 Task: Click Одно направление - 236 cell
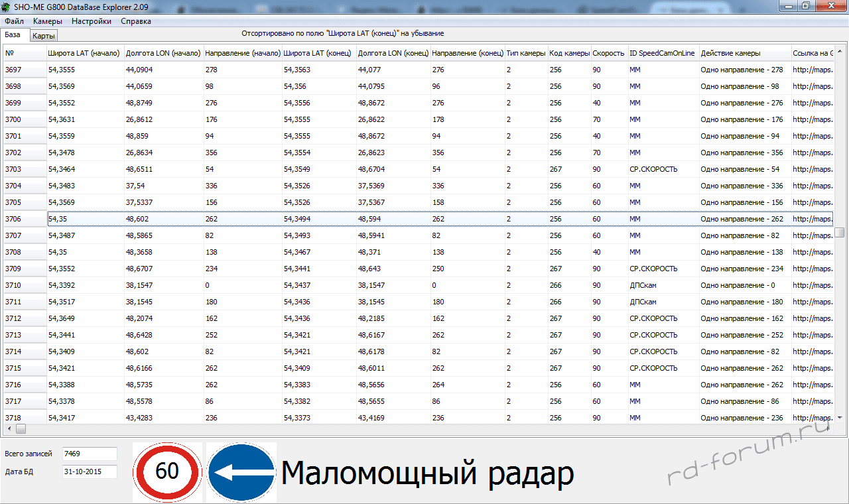[x=745, y=418]
